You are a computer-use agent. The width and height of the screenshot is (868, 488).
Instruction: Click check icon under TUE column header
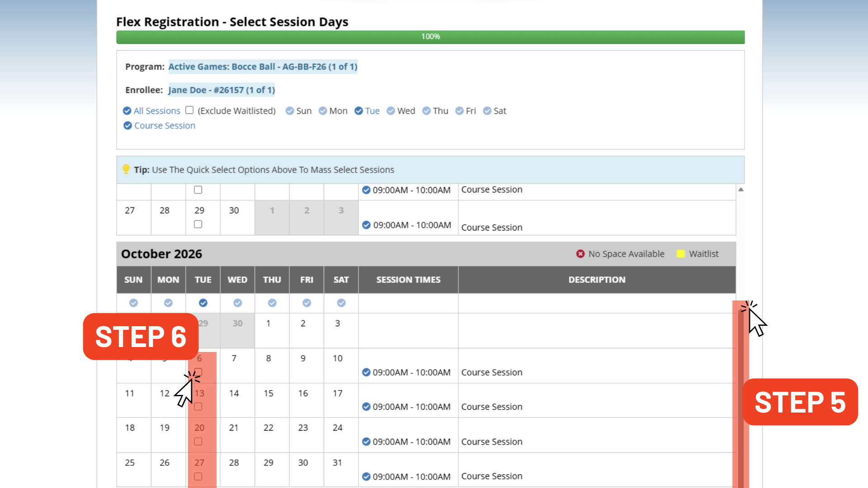coord(203,303)
